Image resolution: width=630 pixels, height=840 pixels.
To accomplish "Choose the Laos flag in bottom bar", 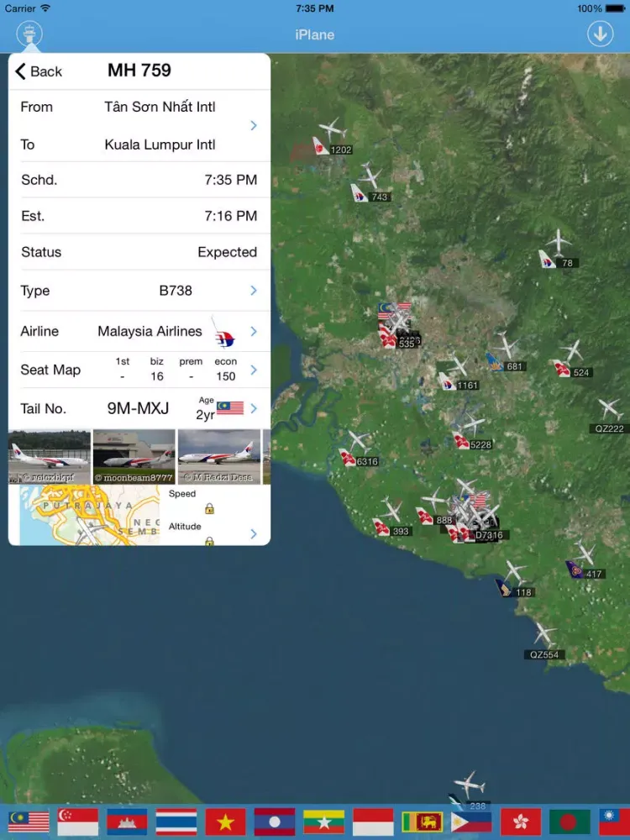I will tap(275, 822).
